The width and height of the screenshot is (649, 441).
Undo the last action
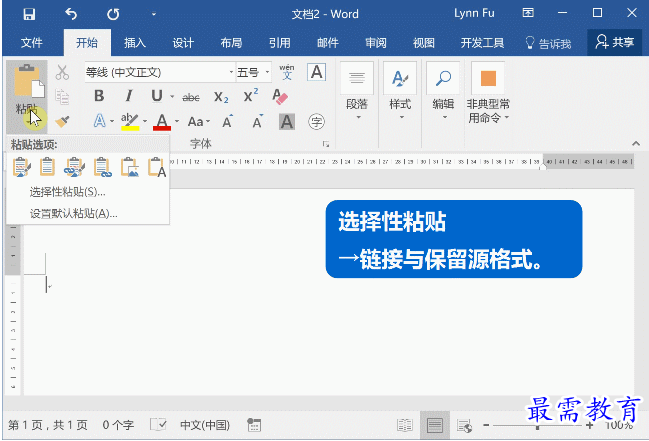click(71, 14)
